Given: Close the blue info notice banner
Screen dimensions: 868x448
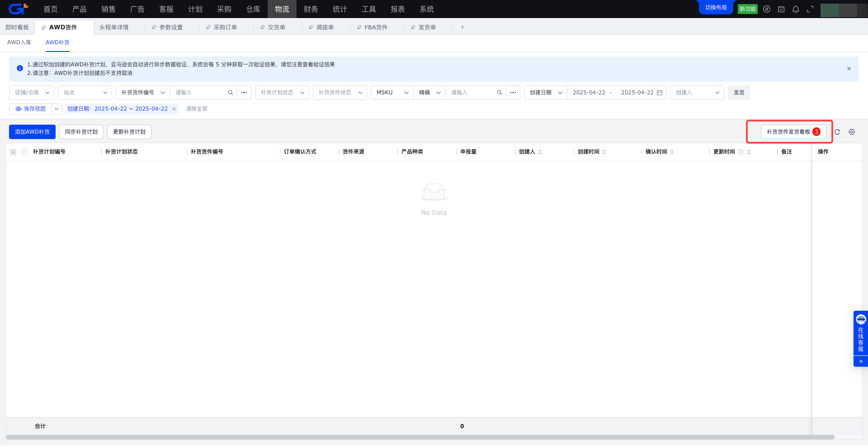Looking at the screenshot, I should (849, 69).
